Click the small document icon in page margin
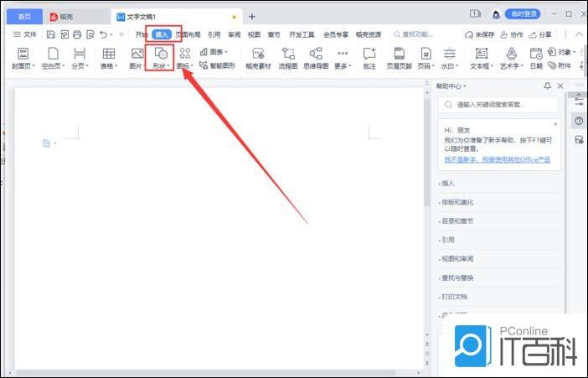 47,143
